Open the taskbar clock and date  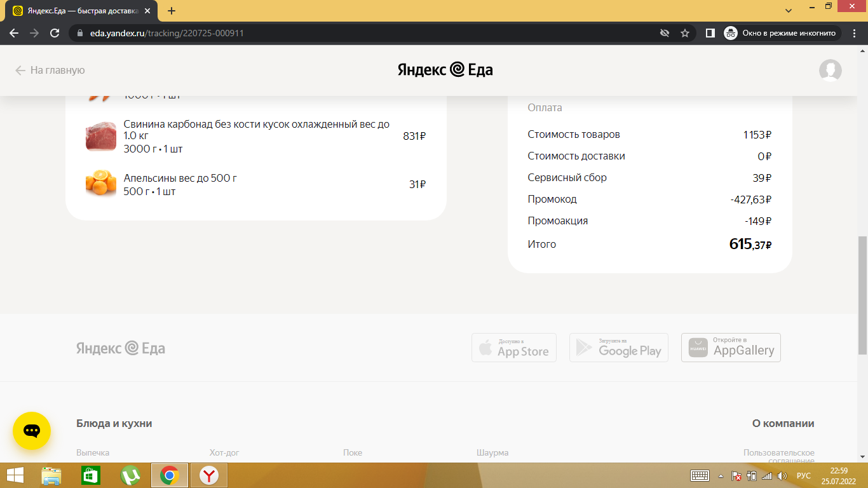pos(839,475)
